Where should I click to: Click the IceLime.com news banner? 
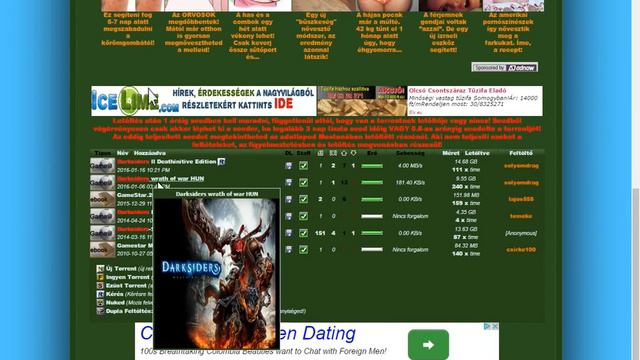click(x=204, y=101)
